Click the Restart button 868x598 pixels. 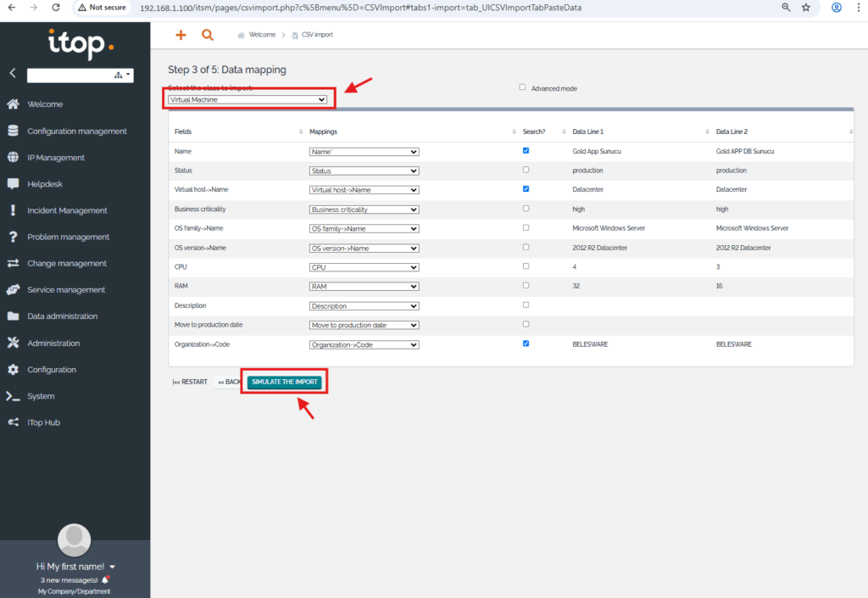(x=190, y=382)
